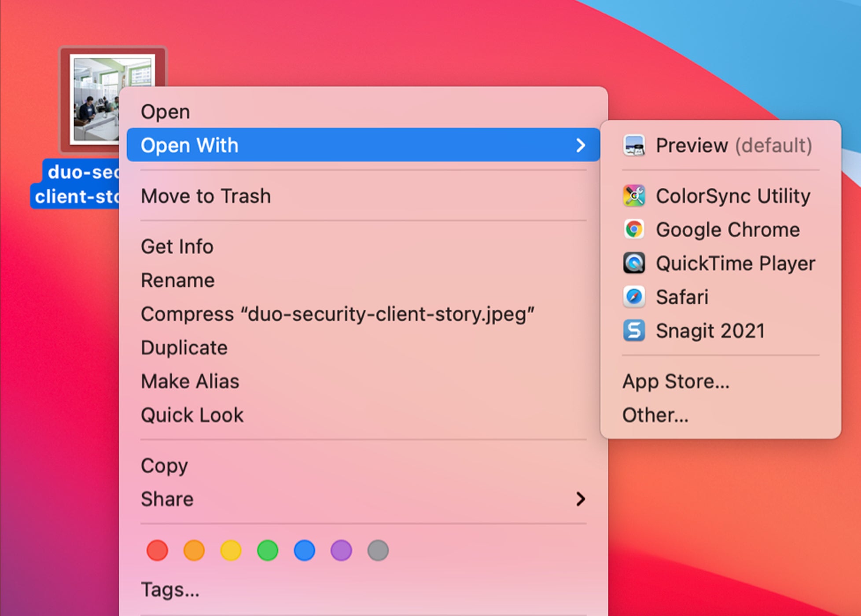Apply the yellow tag color
This screenshot has height=616, width=861.
[x=231, y=550]
